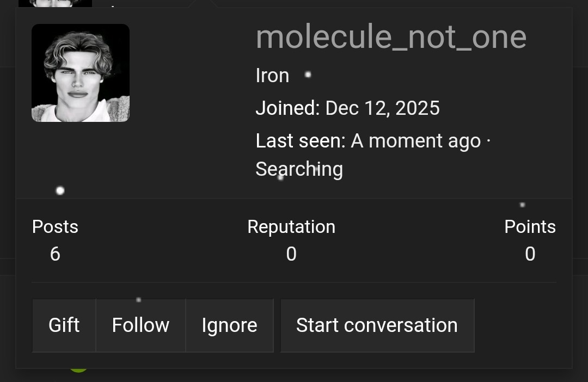Screen dimensions: 588x382
Task: Ignore molecule_not_one
Action: pos(229,325)
